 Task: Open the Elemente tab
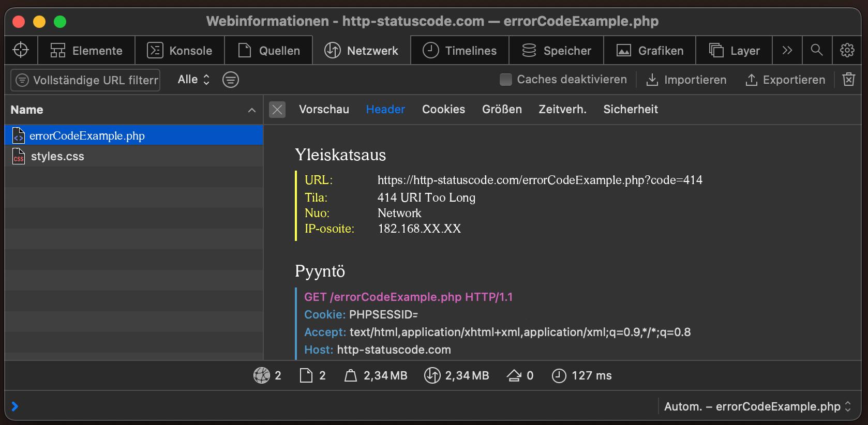[x=86, y=51]
